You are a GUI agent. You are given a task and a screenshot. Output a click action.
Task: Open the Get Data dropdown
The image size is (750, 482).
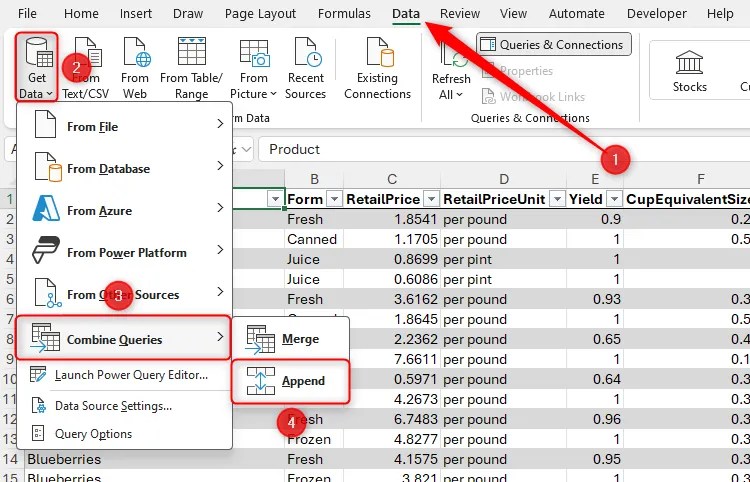37,67
